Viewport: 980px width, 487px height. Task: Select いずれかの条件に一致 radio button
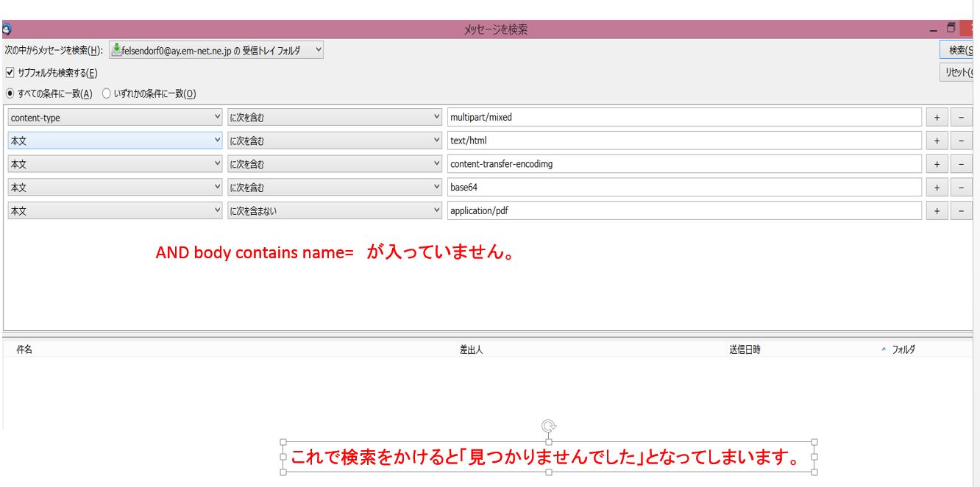106,93
